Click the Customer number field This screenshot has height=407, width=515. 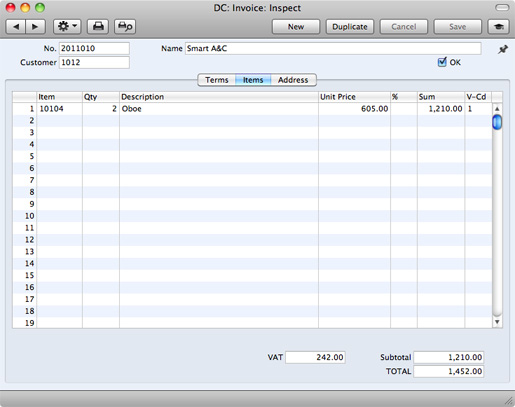[94, 62]
